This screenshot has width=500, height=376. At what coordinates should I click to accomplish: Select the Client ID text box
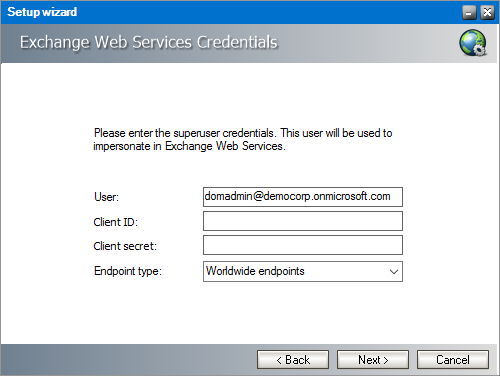tap(303, 221)
